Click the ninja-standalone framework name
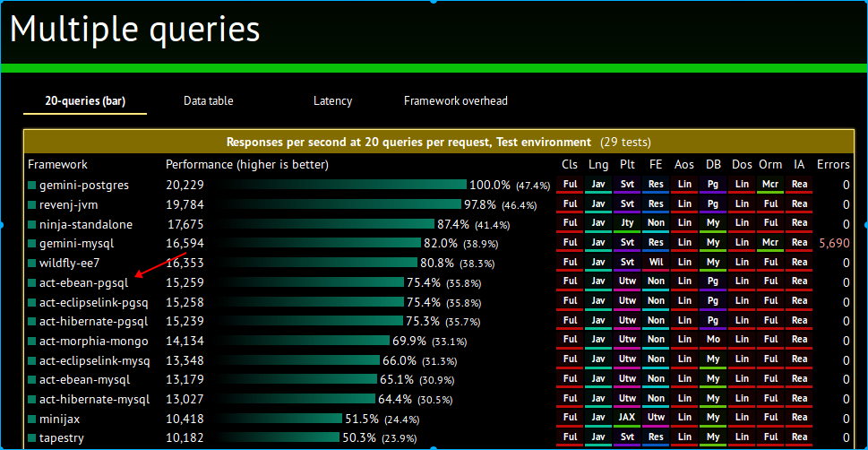The height and width of the screenshot is (450, 868). (86, 224)
